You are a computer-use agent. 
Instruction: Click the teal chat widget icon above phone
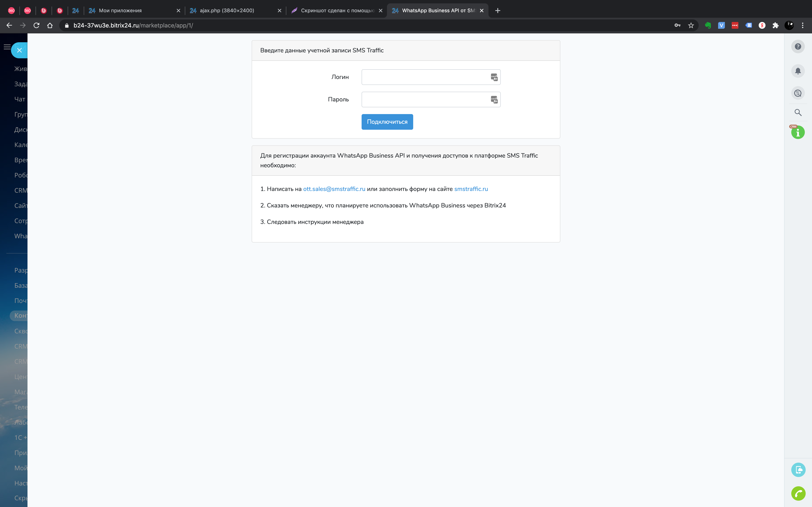[798, 469]
